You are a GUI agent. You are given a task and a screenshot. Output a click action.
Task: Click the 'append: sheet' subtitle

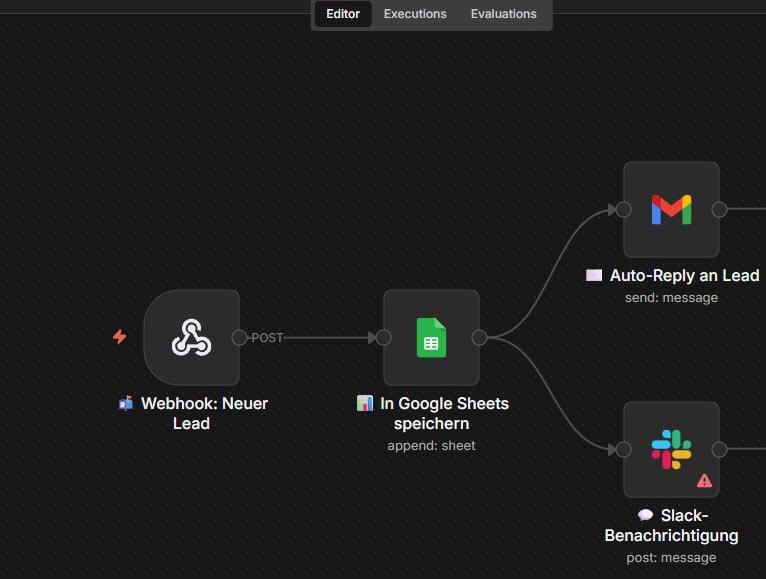(x=431, y=446)
